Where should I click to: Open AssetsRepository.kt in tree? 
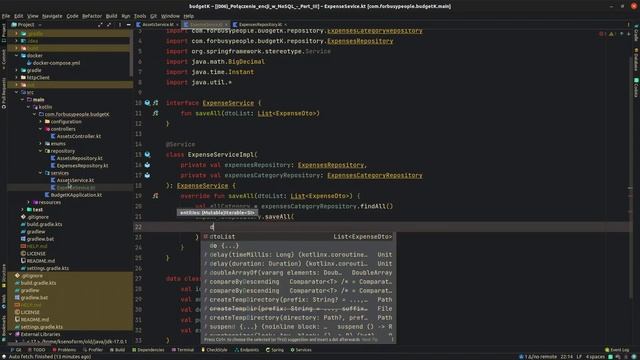click(77, 158)
